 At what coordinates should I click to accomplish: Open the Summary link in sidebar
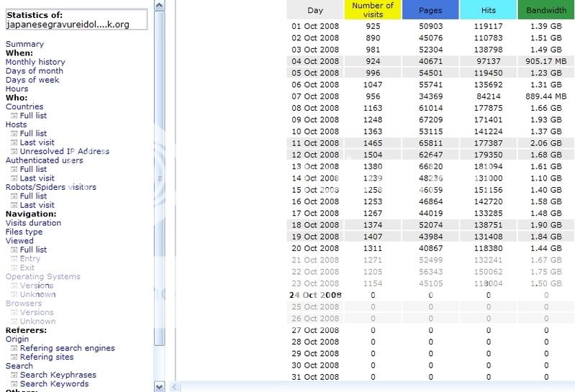(x=24, y=44)
